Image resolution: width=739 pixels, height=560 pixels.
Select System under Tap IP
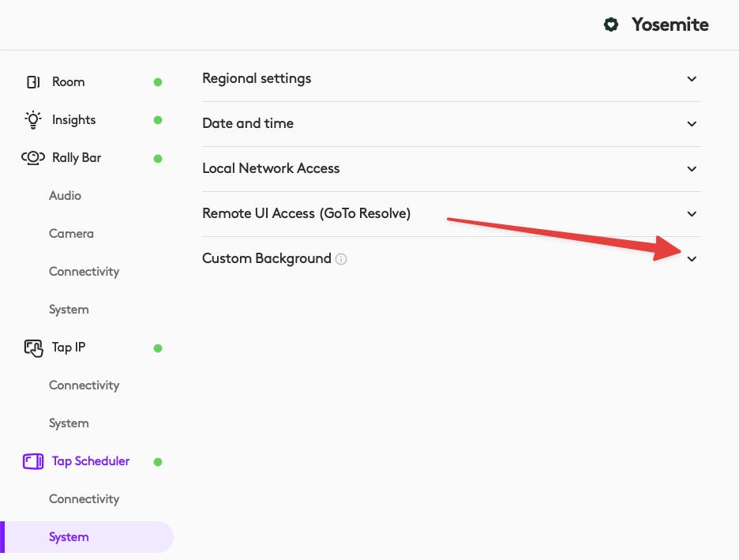pyautogui.click(x=69, y=423)
